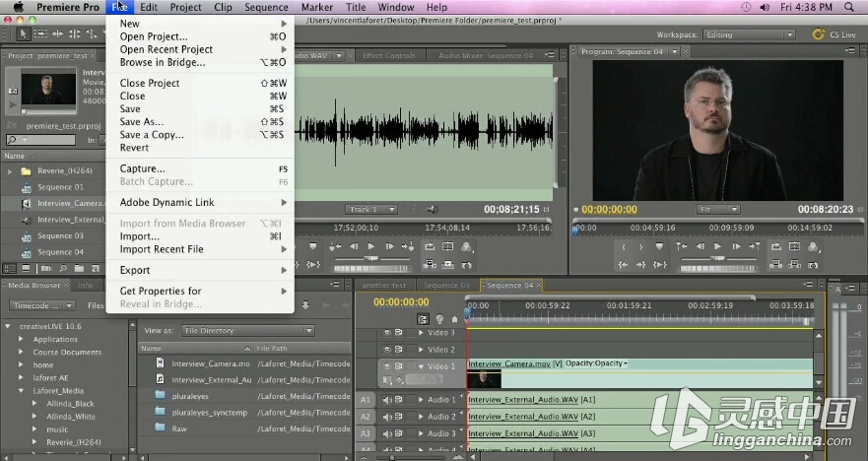Open the Export submenu
This screenshot has width=868, height=461.
(200, 270)
